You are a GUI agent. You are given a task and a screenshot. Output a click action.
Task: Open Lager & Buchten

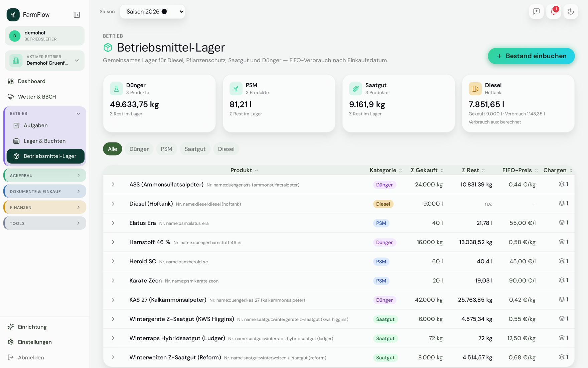pos(45,141)
